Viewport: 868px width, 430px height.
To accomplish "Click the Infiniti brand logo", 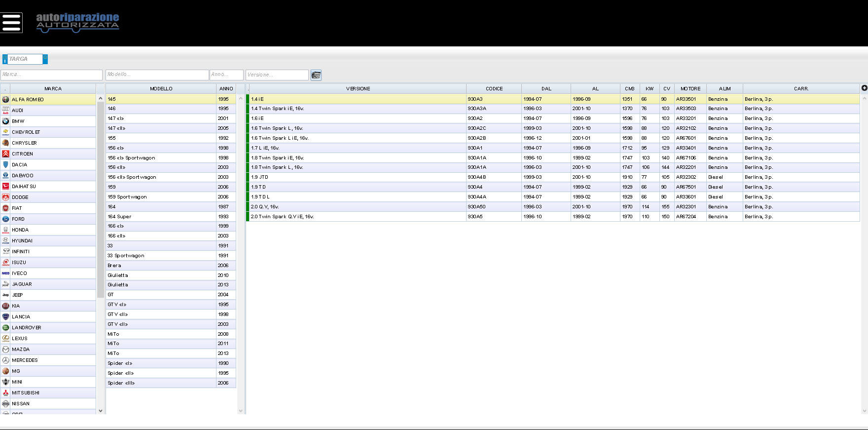I will click(5, 251).
